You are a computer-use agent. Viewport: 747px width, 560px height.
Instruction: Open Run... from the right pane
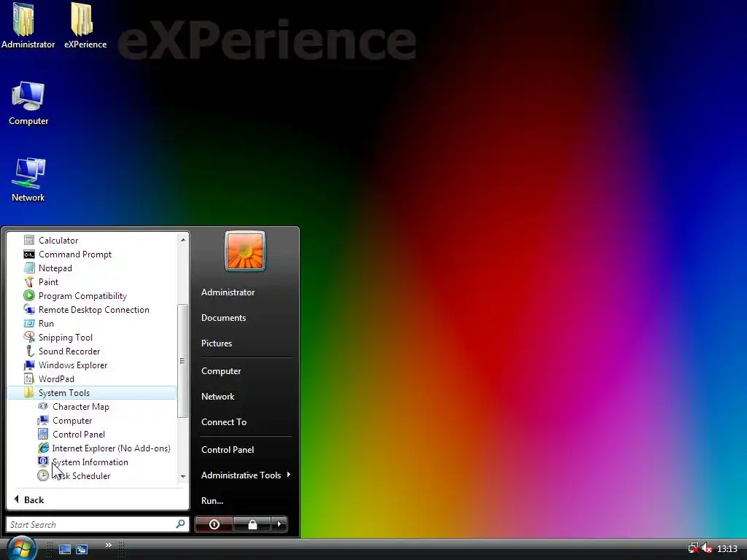coord(212,500)
